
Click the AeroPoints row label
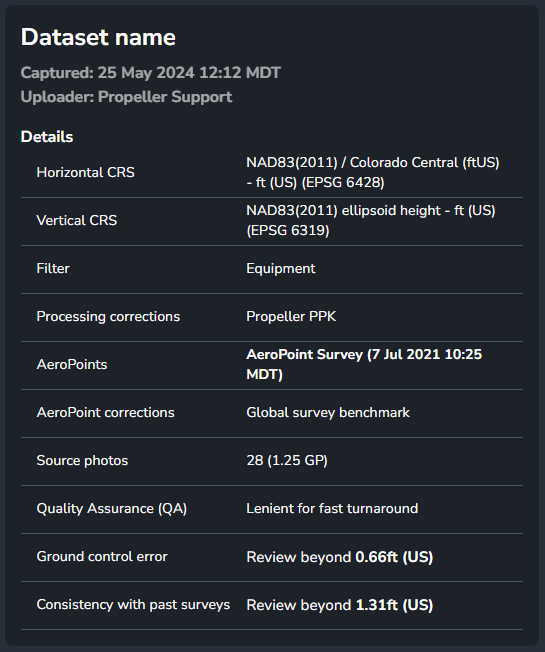pyautogui.click(x=72, y=365)
